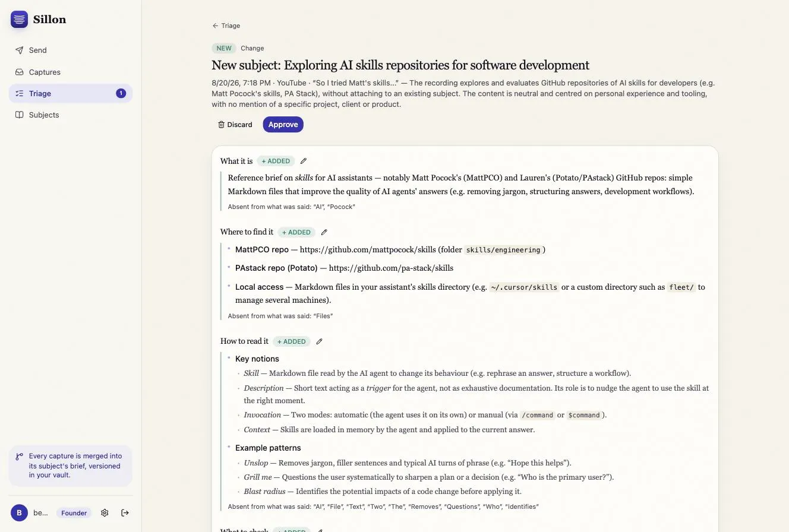This screenshot has width=789, height=532.
Task: Edit the "What it is" section
Action: pyautogui.click(x=304, y=161)
